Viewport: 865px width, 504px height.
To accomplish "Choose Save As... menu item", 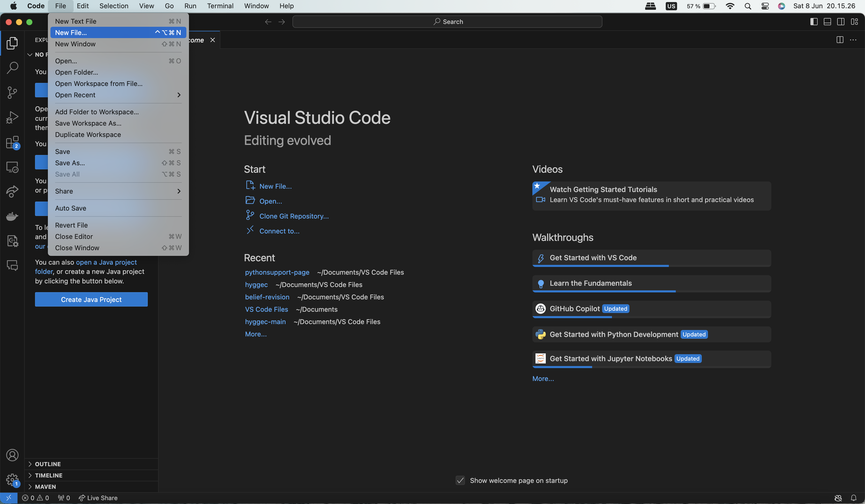I will click(x=118, y=163).
